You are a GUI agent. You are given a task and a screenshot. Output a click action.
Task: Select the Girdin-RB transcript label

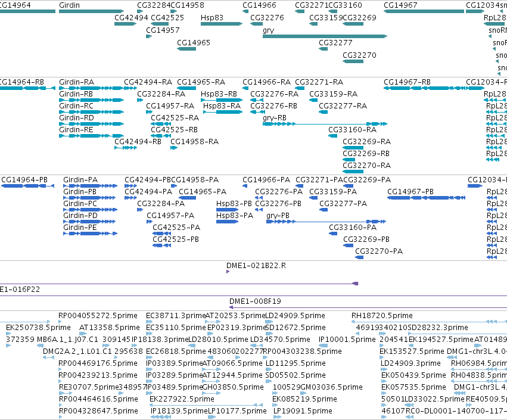[76, 94]
